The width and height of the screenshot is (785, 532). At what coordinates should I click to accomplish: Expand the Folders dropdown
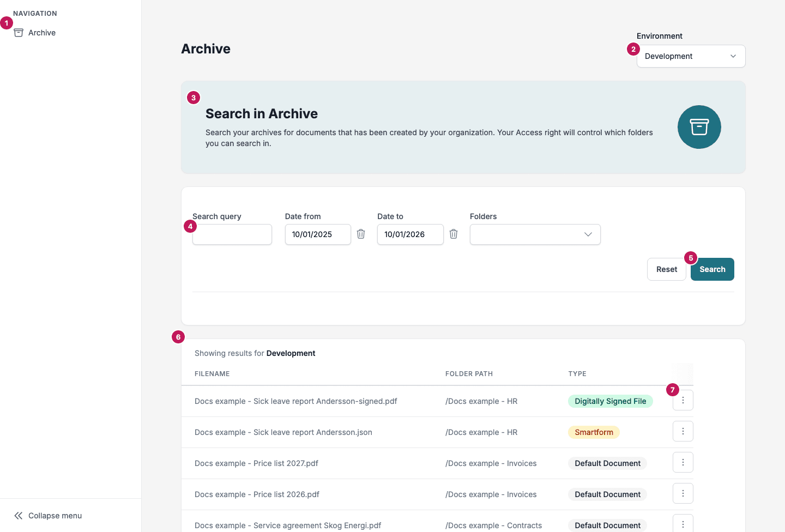[535, 234]
